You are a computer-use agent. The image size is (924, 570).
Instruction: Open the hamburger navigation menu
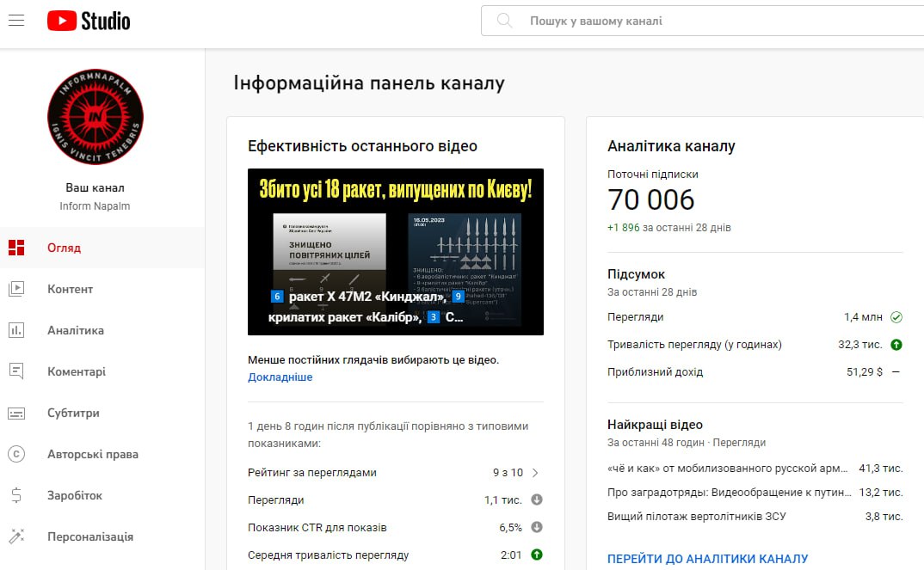pyautogui.click(x=16, y=21)
